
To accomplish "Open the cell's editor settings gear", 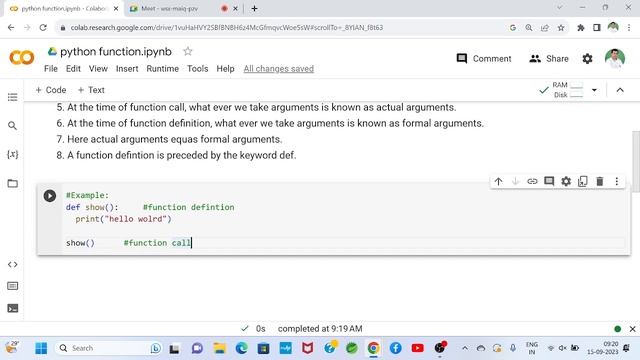I will coord(566,181).
